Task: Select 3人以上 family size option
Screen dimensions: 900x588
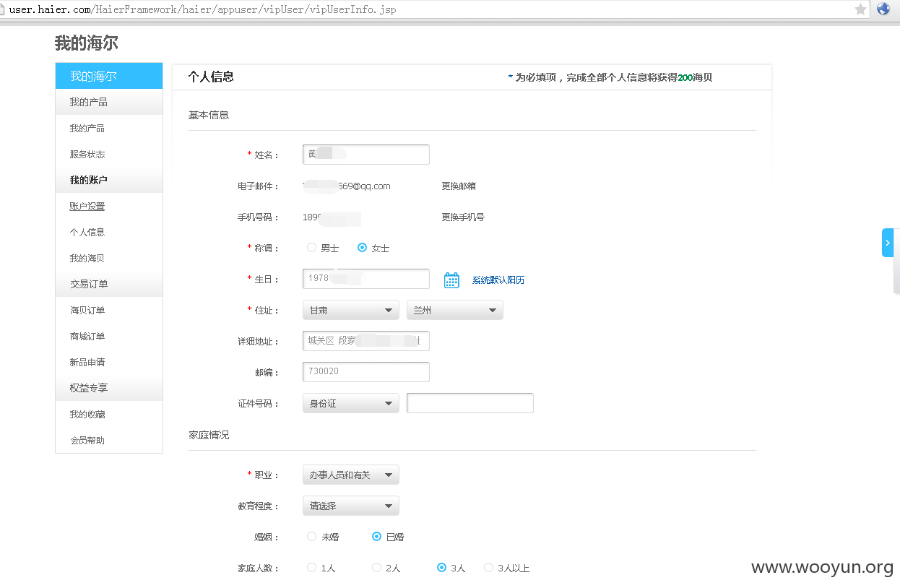Action: 489,568
